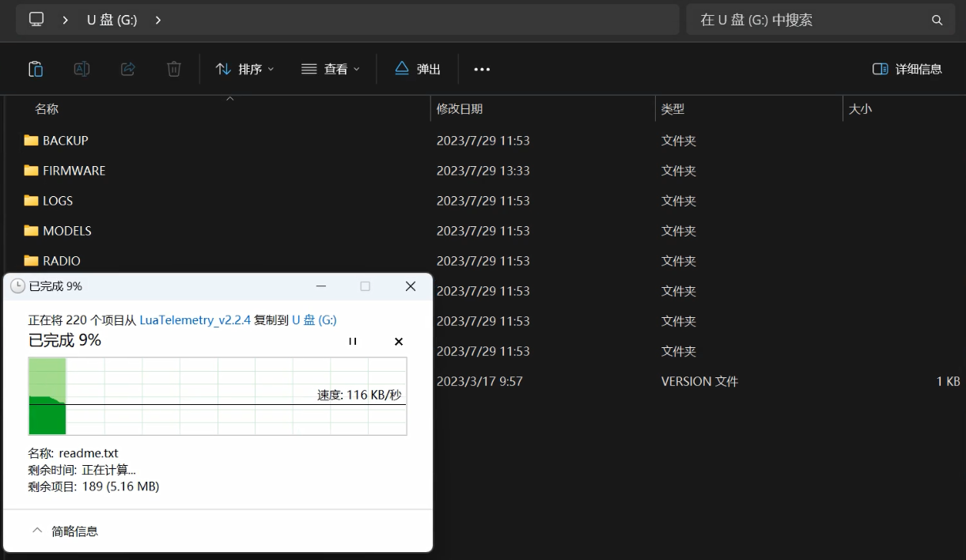The width and height of the screenshot is (966, 560).
Task: Click the Paste clipboard icon in toolbar
Action: coord(36,69)
